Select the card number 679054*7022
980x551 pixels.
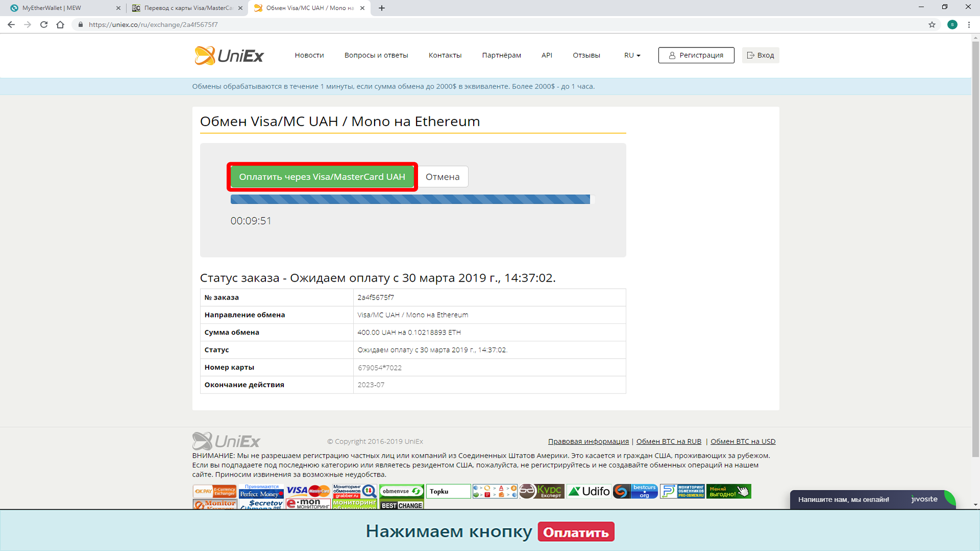(x=380, y=368)
